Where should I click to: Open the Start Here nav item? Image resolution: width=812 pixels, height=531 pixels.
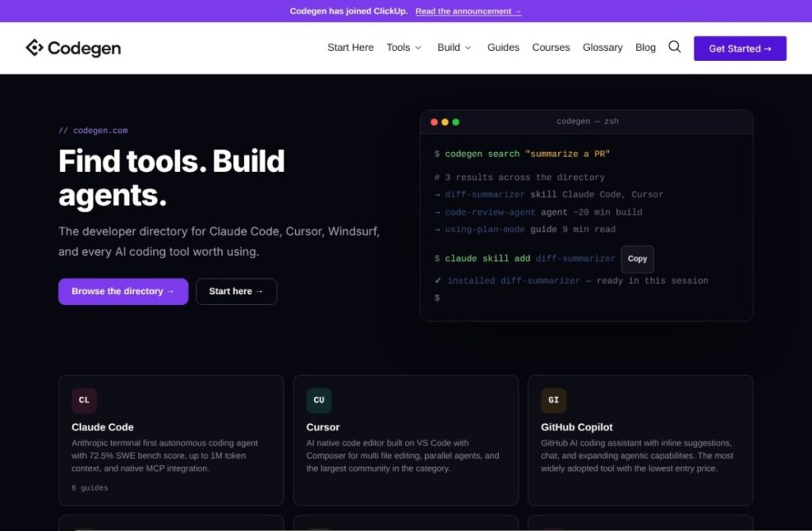(350, 48)
